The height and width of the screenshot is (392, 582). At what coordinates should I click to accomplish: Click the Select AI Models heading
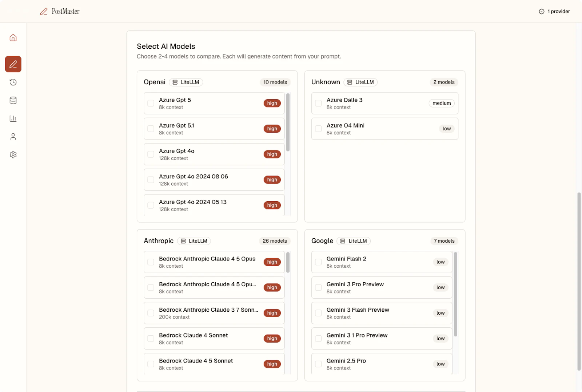(166, 47)
